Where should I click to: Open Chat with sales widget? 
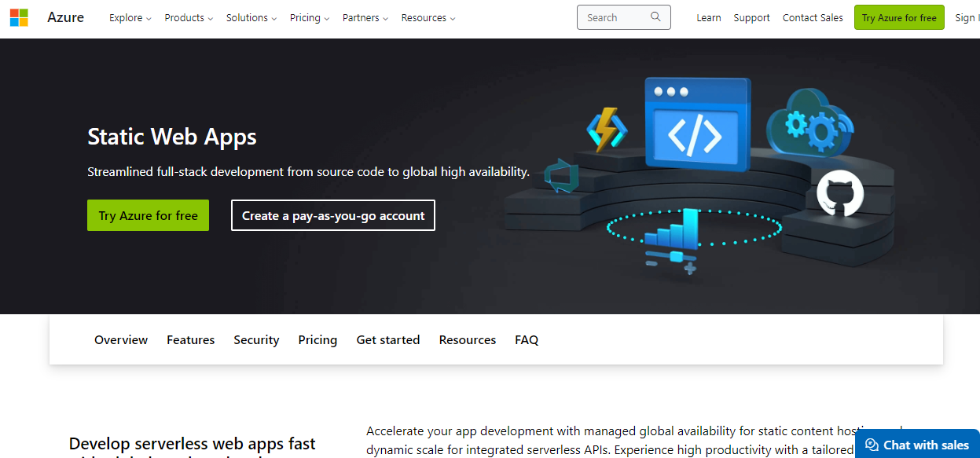click(917, 445)
